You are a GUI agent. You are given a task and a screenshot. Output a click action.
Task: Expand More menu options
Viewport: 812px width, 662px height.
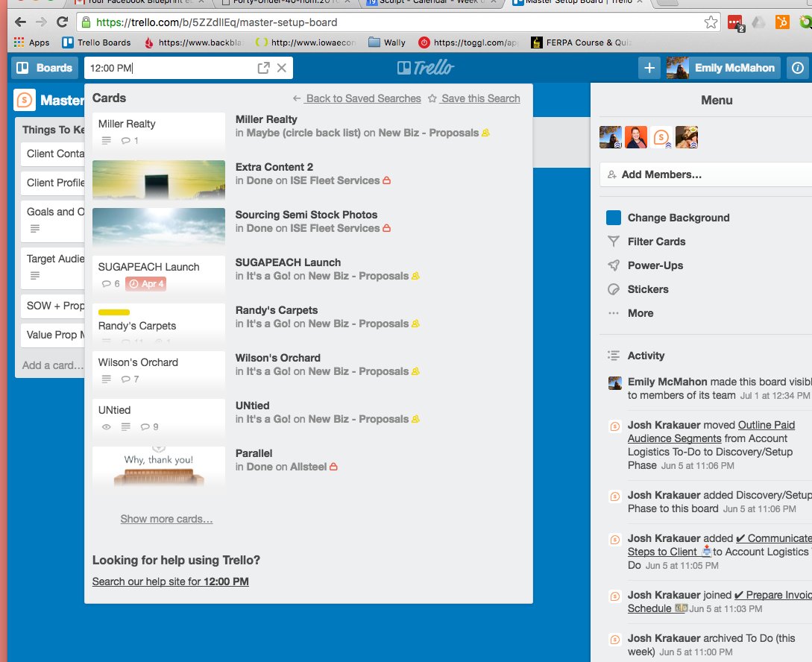pos(630,312)
